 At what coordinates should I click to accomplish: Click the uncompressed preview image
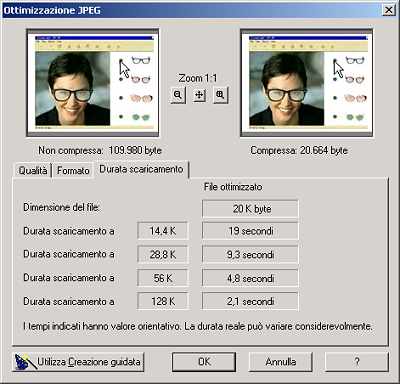coord(93,83)
